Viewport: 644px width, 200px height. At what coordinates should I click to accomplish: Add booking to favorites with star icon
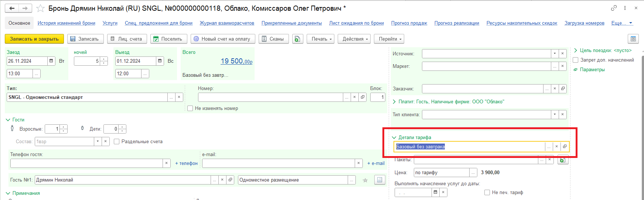click(x=41, y=8)
